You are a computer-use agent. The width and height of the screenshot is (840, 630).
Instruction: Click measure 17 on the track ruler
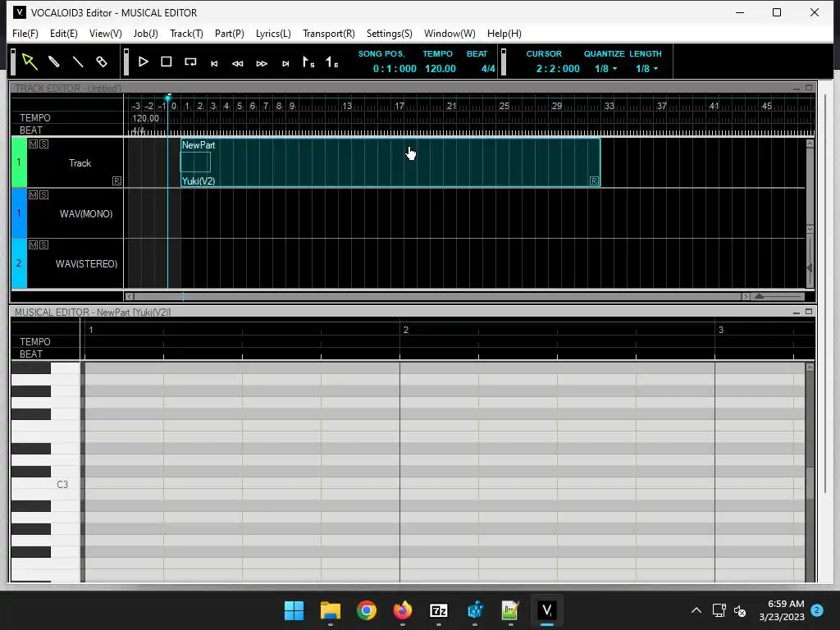(x=399, y=106)
